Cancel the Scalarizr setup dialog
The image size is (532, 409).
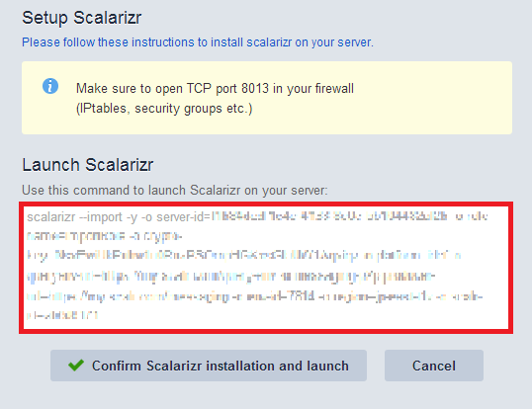[x=434, y=366]
